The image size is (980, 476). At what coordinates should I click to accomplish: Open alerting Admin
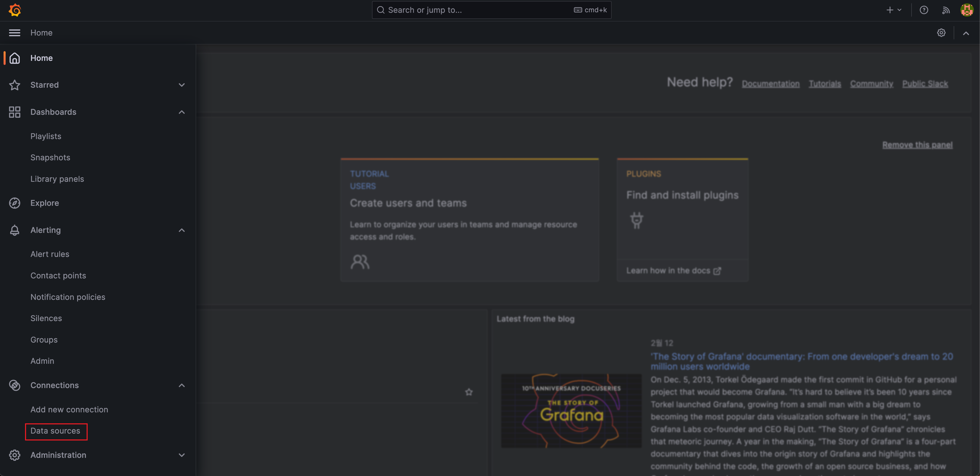42,361
